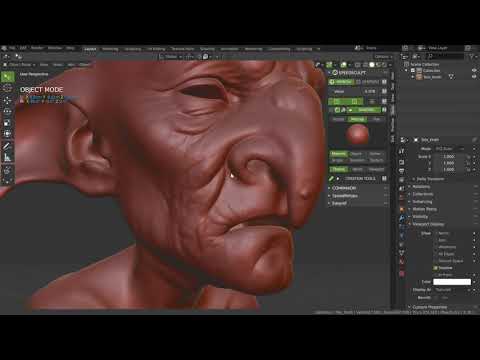Enable the Name show checkbox
The image size is (480, 360).
(435, 233)
